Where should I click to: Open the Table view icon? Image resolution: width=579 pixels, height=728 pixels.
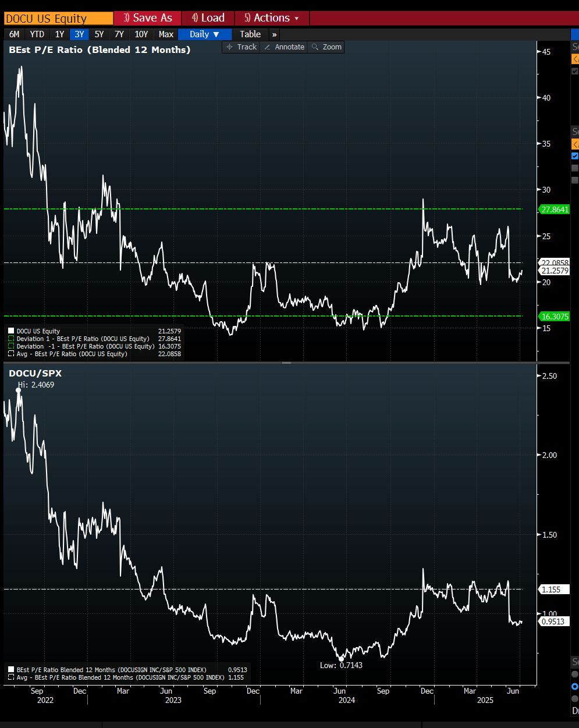(x=250, y=34)
